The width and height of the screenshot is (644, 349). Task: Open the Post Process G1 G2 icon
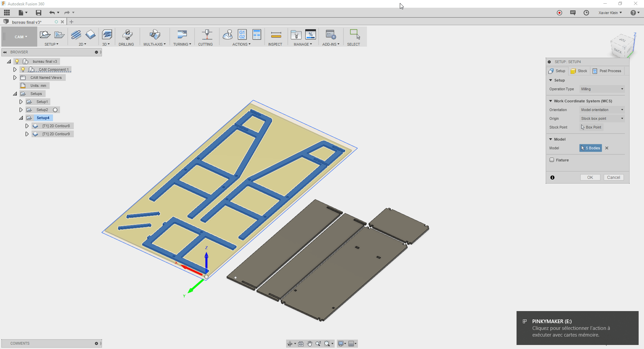click(x=242, y=35)
